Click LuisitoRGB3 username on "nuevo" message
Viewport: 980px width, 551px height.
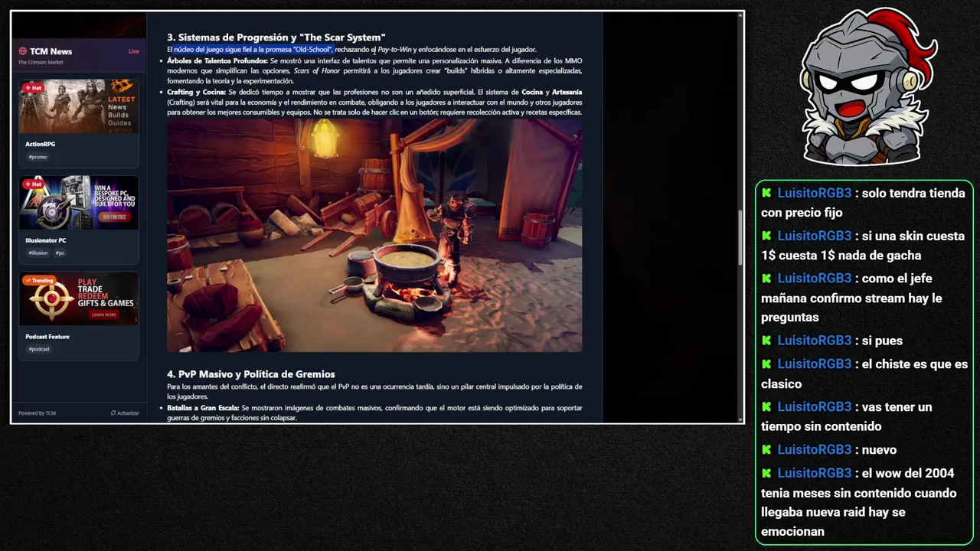(814, 450)
